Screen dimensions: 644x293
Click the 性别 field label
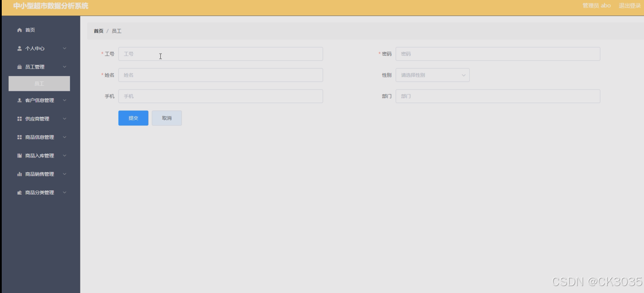(x=387, y=75)
